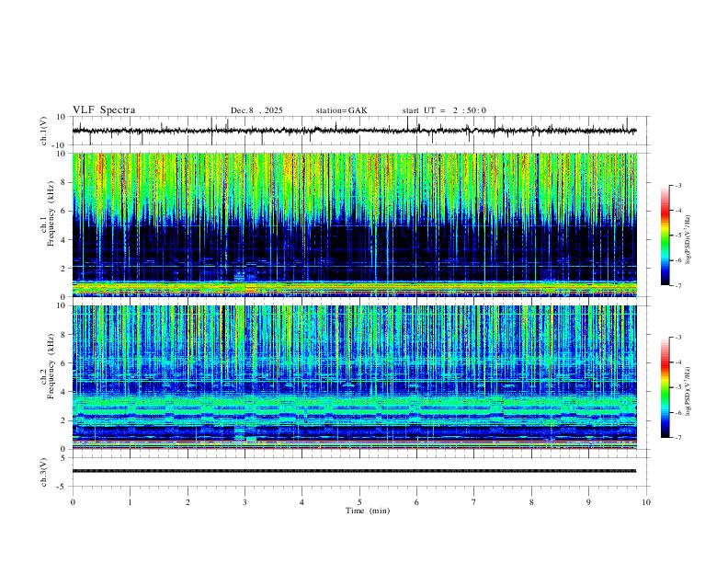Click the 'station=GAK' label
The width and height of the screenshot is (728, 563).
[341, 110]
